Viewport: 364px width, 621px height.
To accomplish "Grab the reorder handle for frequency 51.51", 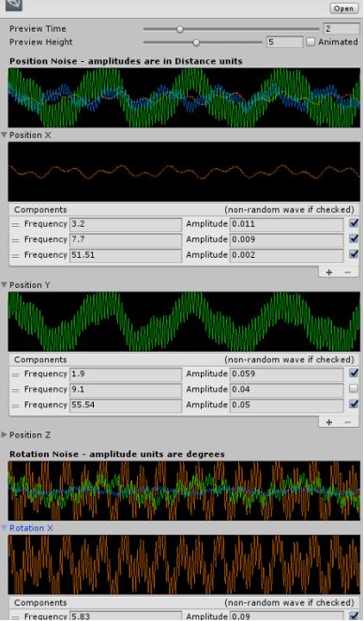I will (x=15, y=255).
